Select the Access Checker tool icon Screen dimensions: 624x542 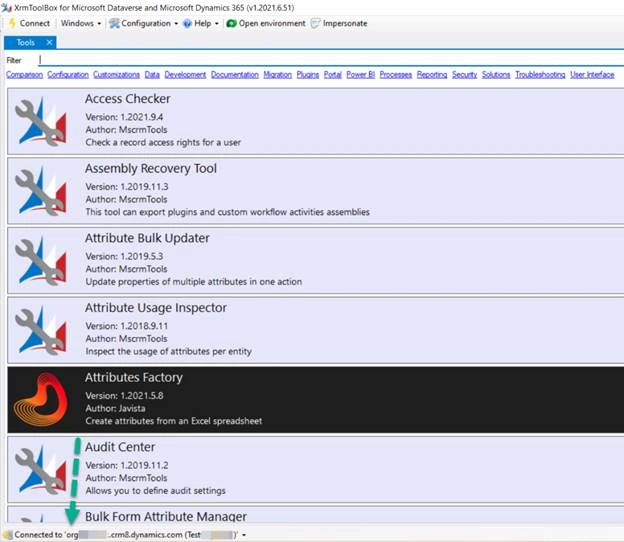tap(41, 122)
